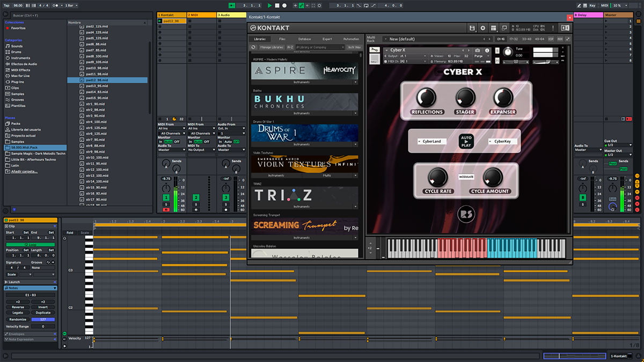Switch to Kontakt Database tab

304,39
